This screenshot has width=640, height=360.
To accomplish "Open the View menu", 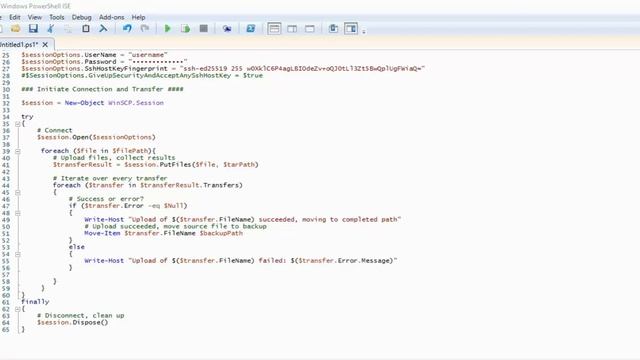I will (x=35, y=17).
